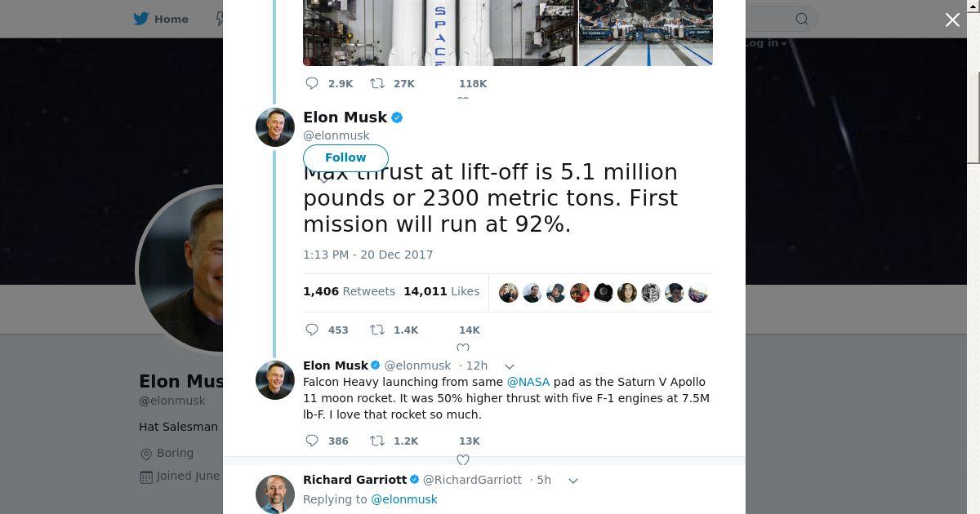Click retweet icon showing 27K
Screen dimensions: 980x514
(x=377, y=83)
